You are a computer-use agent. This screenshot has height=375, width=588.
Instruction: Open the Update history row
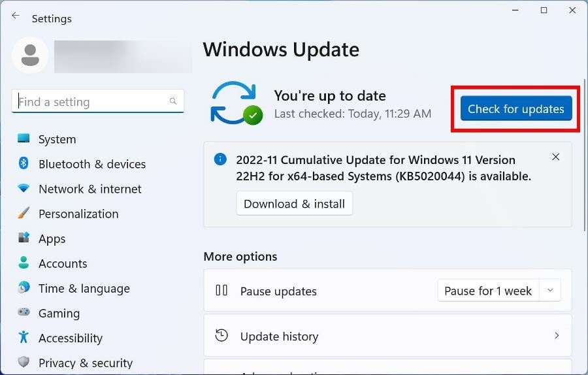pyautogui.click(x=387, y=336)
